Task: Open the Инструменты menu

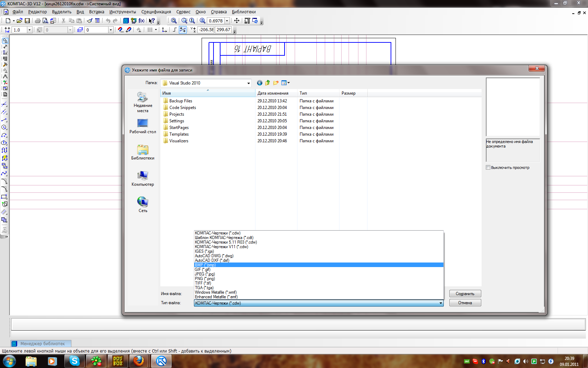Action: pos(122,12)
